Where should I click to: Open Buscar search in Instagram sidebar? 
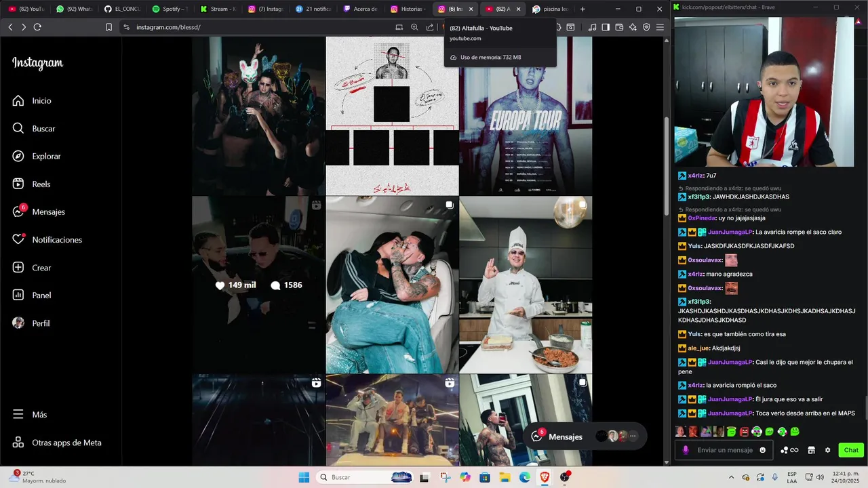pyautogui.click(x=33, y=128)
